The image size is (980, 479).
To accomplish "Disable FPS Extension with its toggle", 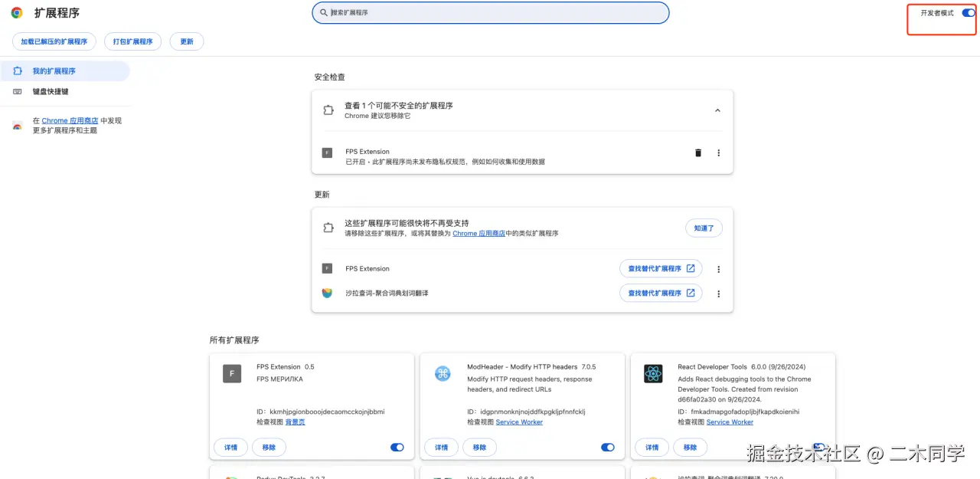I will [397, 448].
